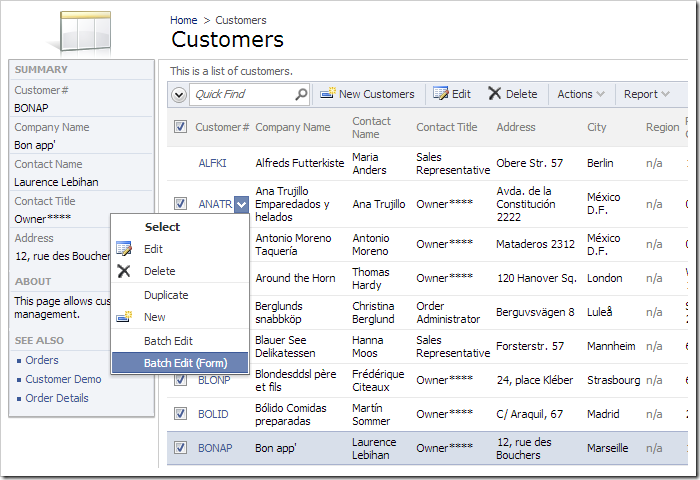Click the New Customers toolbar icon

(x=327, y=94)
